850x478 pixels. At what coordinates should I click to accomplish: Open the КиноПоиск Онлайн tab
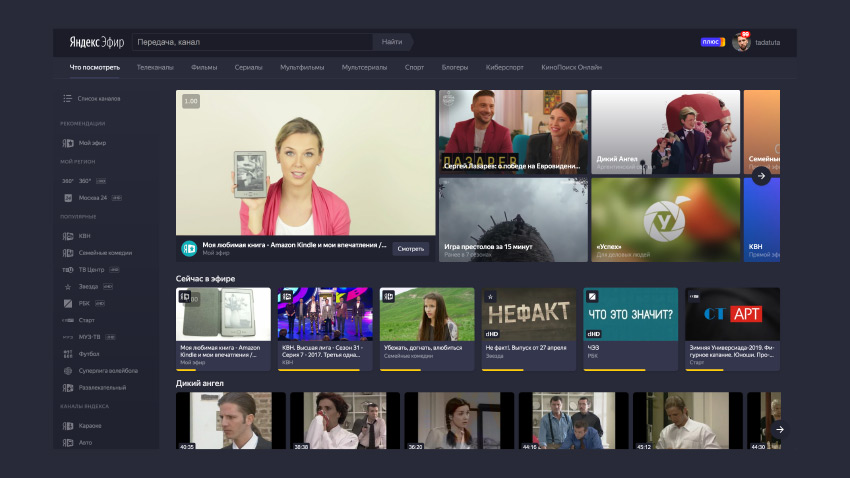click(x=571, y=68)
